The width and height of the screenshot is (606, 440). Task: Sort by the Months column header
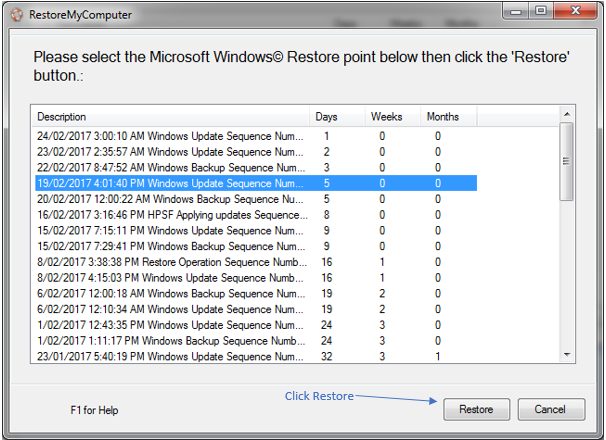pos(448,117)
